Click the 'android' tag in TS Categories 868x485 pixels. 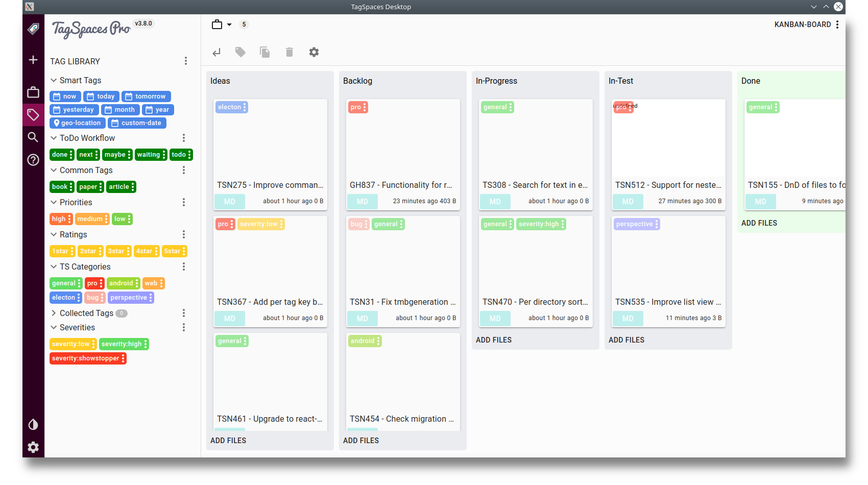pyautogui.click(x=124, y=283)
